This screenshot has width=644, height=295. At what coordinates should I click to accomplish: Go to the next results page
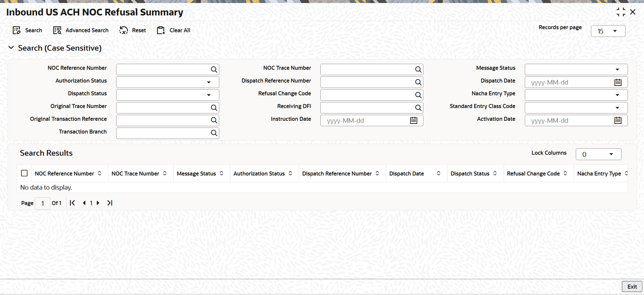pos(98,203)
